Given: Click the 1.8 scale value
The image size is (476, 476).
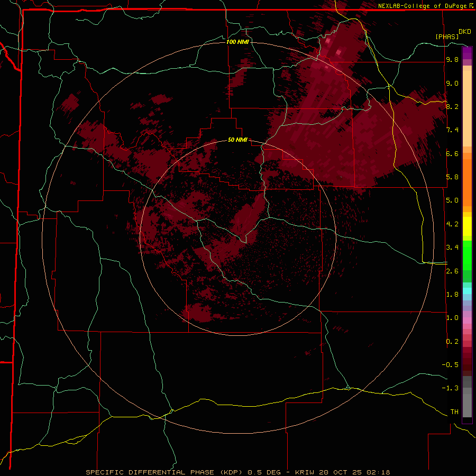Looking at the screenshot, I should tap(452, 295).
